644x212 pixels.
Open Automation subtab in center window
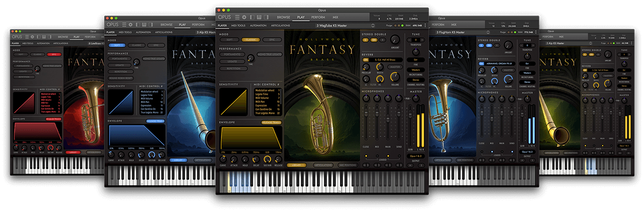(x=258, y=25)
